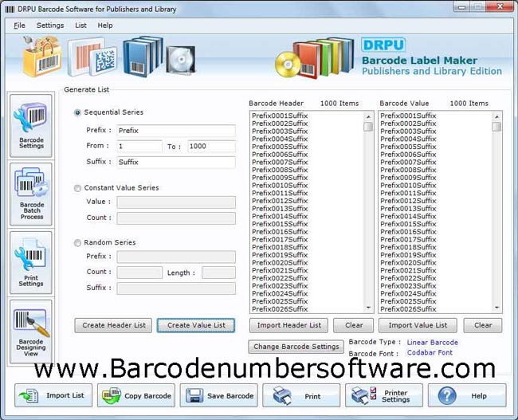Click the Linear Barcode type link
Viewport: 518px width, 420px height.
(x=433, y=343)
